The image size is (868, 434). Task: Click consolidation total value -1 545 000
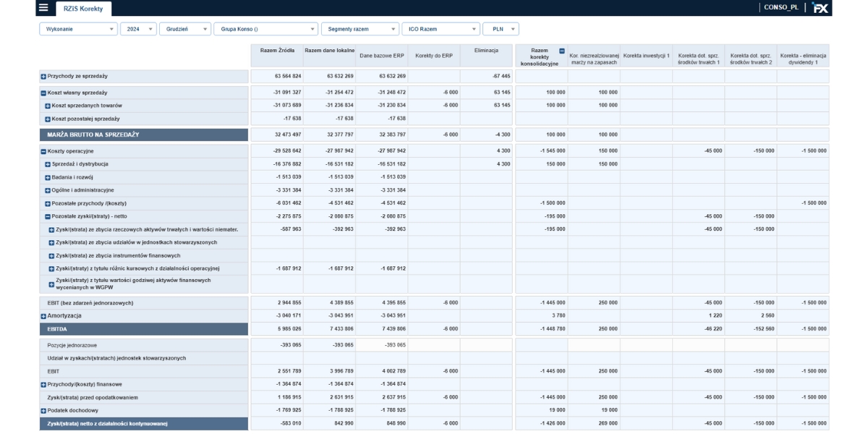[553, 151]
